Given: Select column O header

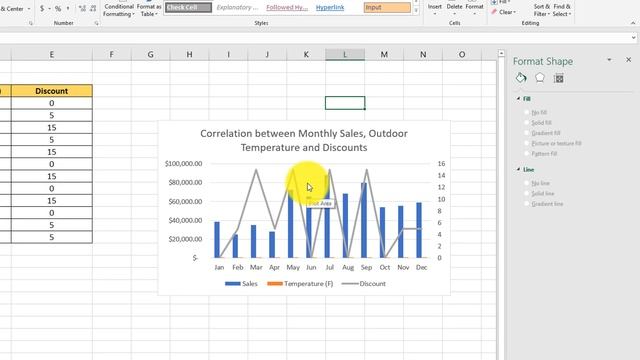Looking at the screenshot, I should pos(462,54).
